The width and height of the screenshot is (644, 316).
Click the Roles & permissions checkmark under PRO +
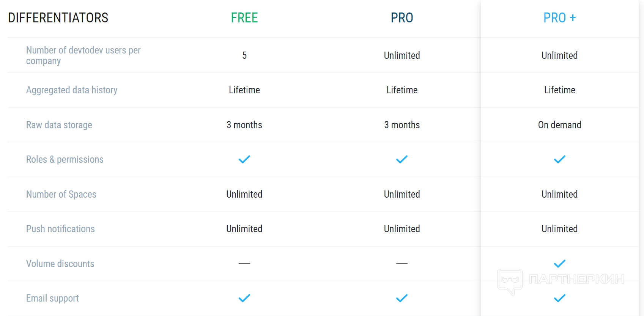[x=560, y=159]
